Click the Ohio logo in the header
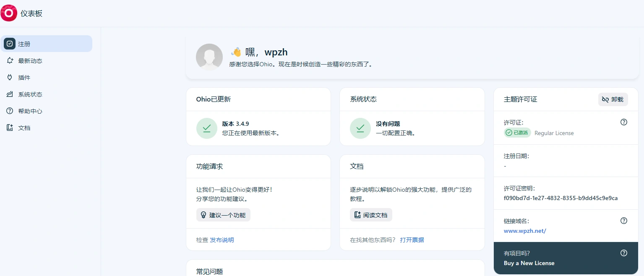This screenshot has height=276, width=644. coord(9,13)
